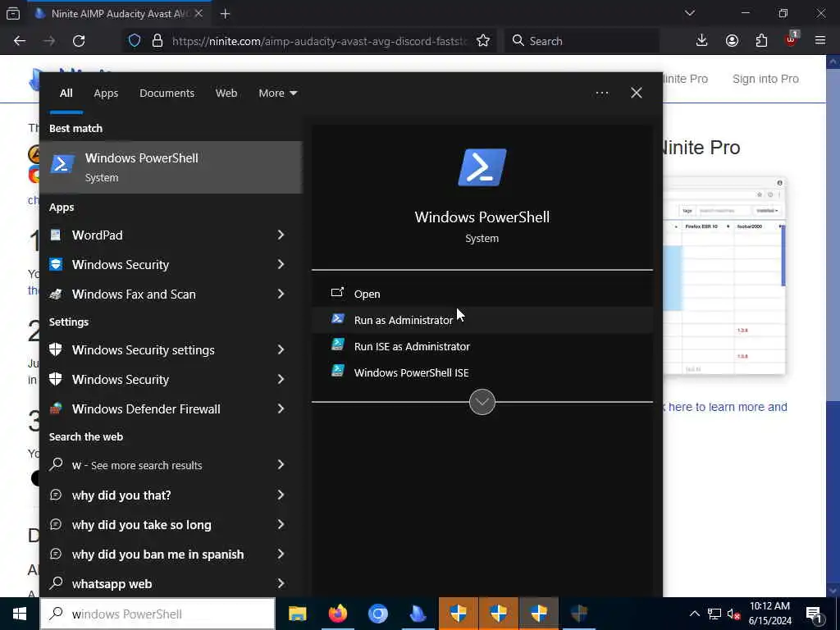
Task: Click the Firefox page vertical scrollbar
Action: click(833, 325)
